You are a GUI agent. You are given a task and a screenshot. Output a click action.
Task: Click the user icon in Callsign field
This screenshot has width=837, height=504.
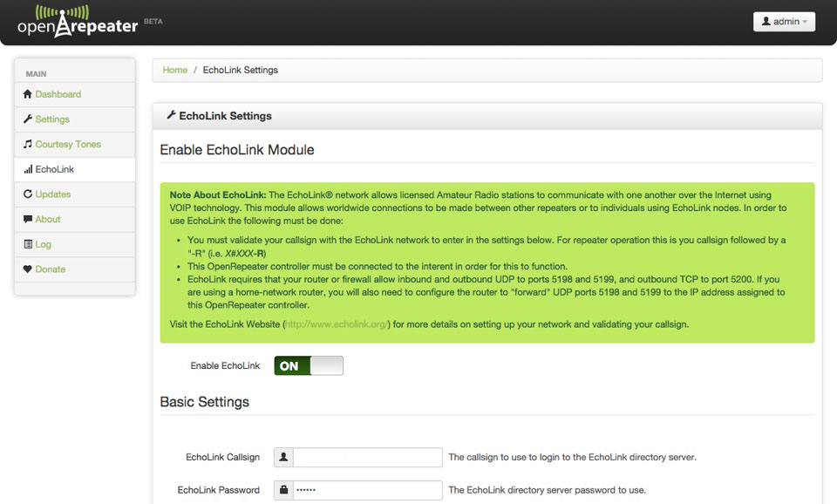pyautogui.click(x=283, y=457)
